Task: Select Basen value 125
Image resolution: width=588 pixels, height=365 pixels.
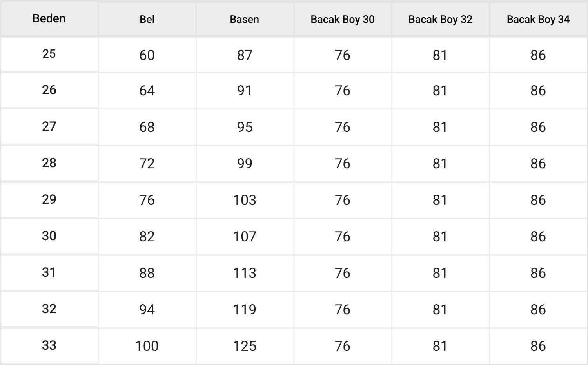Action: click(245, 346)
